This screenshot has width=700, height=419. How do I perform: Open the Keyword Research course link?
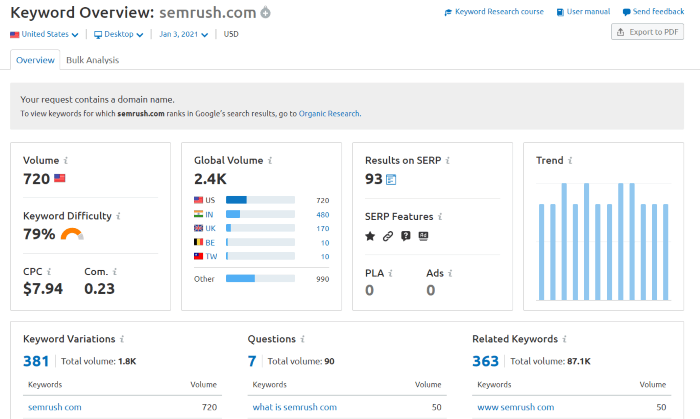click(x=494, y=12)
